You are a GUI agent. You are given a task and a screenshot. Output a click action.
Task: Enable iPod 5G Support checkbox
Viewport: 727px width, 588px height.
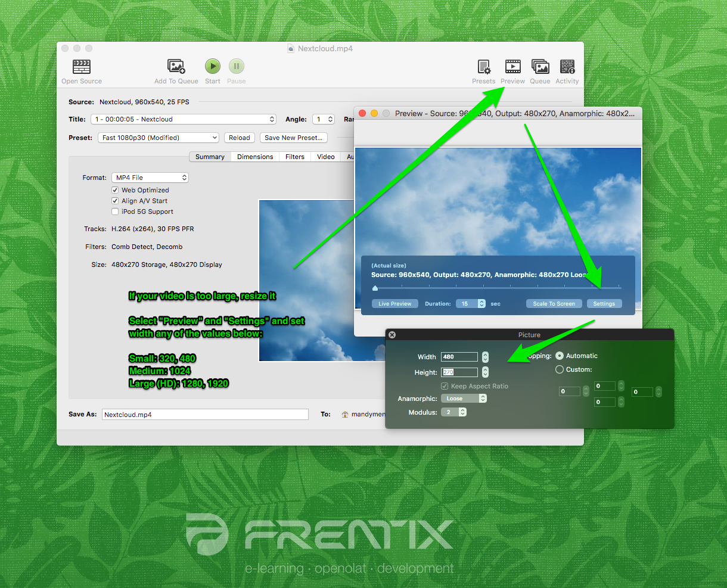click(116, 211)
